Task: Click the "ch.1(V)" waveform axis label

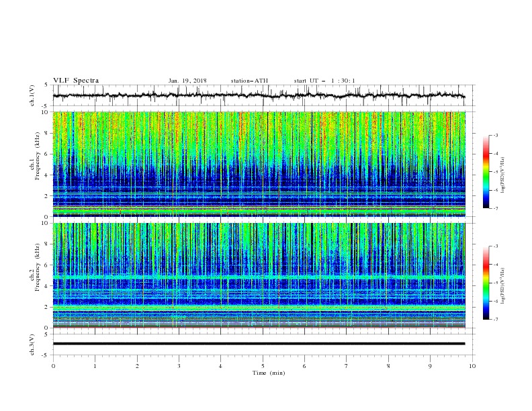Action: [x=32, y=95]
